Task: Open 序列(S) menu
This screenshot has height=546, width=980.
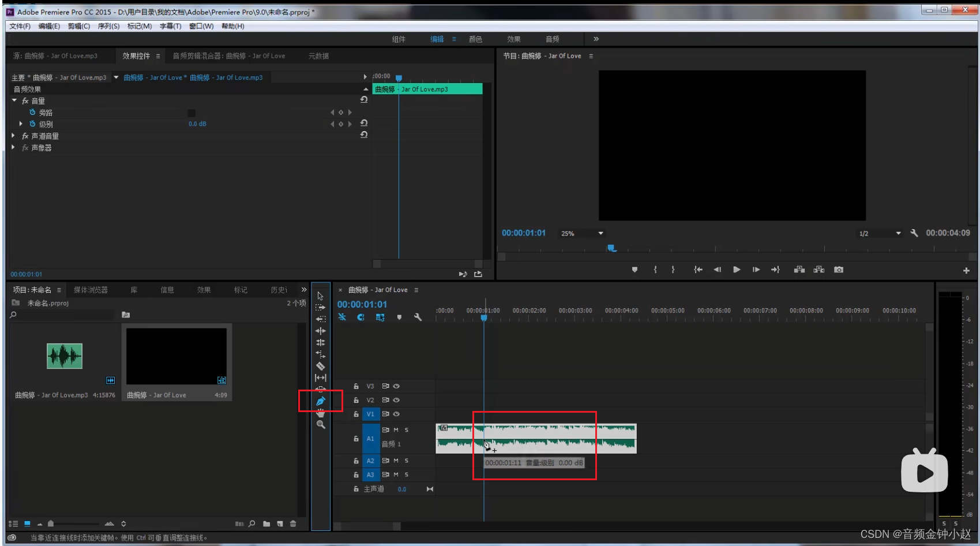Action: pyautogui.click(x=108, y=26)
